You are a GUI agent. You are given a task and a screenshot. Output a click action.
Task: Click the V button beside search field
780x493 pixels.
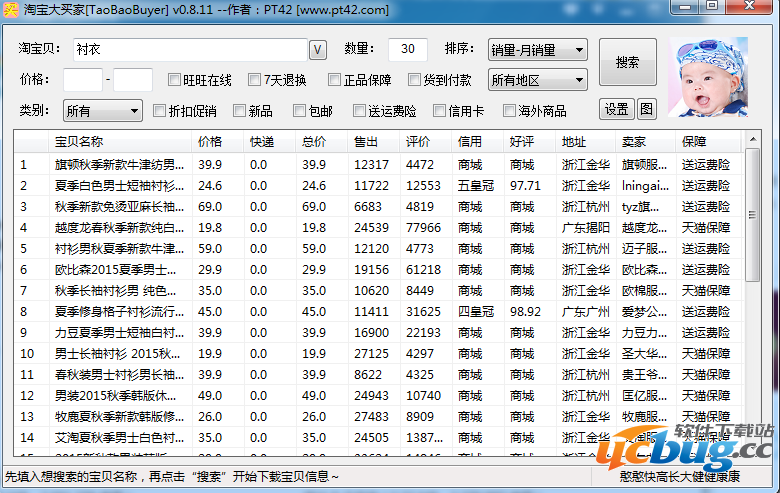pyautogui.click(x=318, y=50)
